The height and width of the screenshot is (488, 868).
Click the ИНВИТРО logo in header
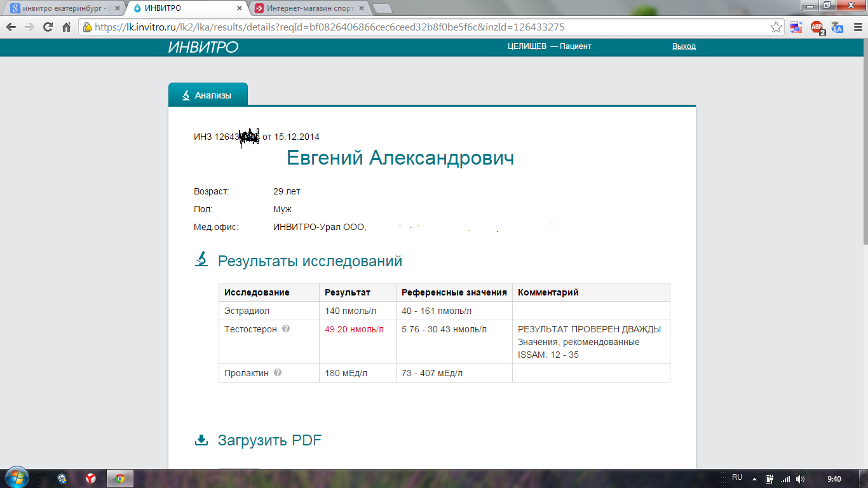pos(203,47)
